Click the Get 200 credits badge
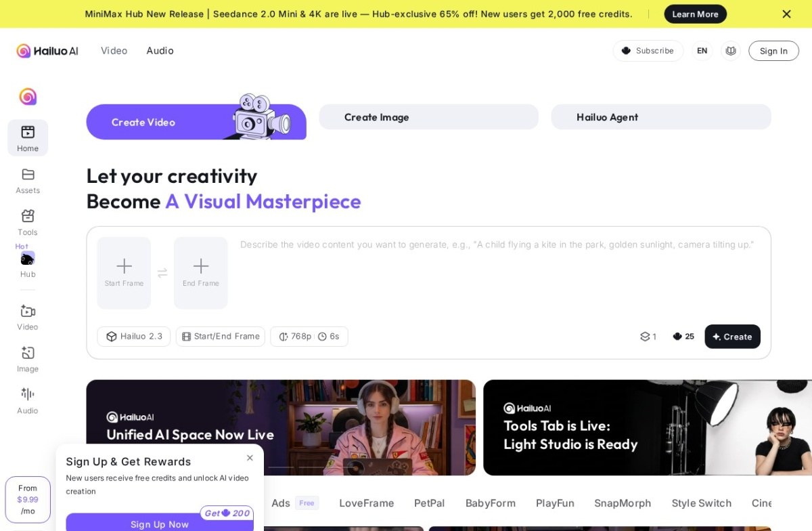 227,513
